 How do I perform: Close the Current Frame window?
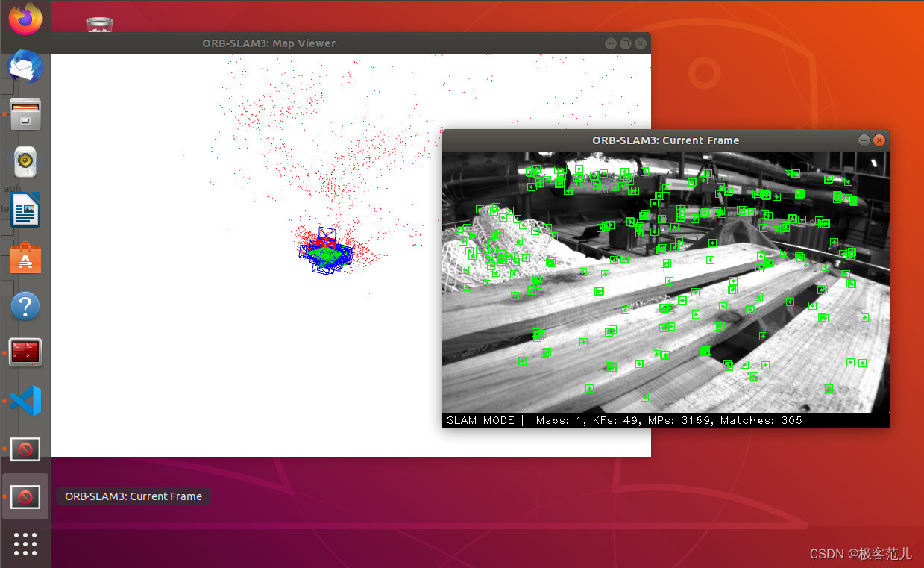tap(879, 140)
